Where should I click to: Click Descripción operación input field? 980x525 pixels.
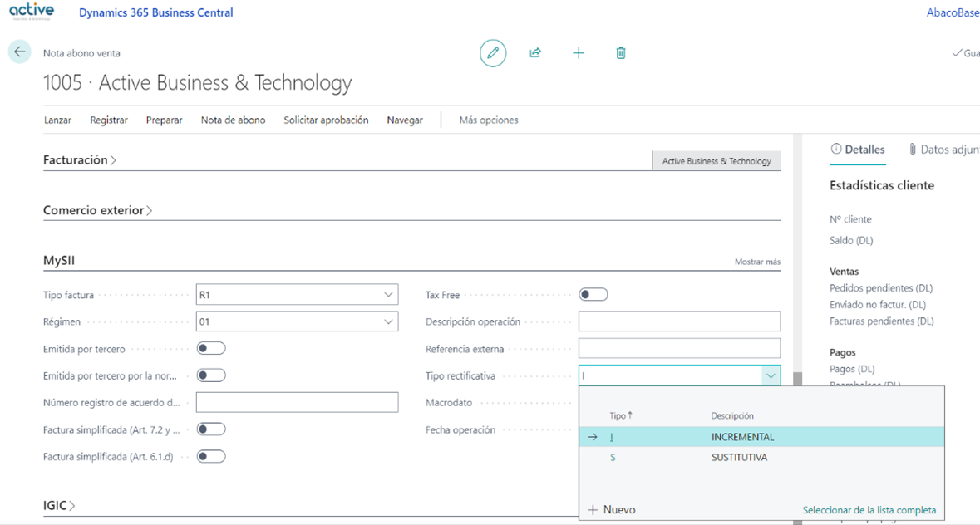point(679,321)
